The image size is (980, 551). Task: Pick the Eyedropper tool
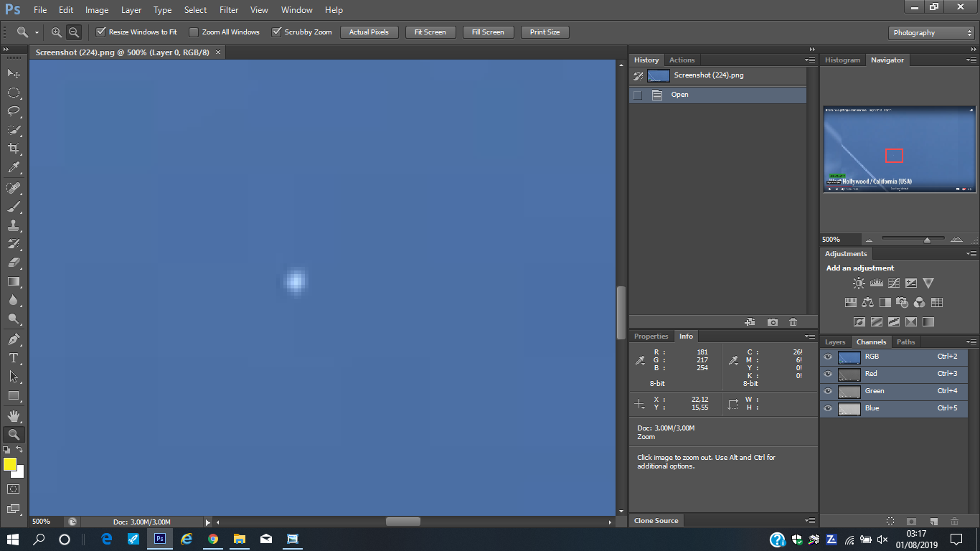click(14, 168)
